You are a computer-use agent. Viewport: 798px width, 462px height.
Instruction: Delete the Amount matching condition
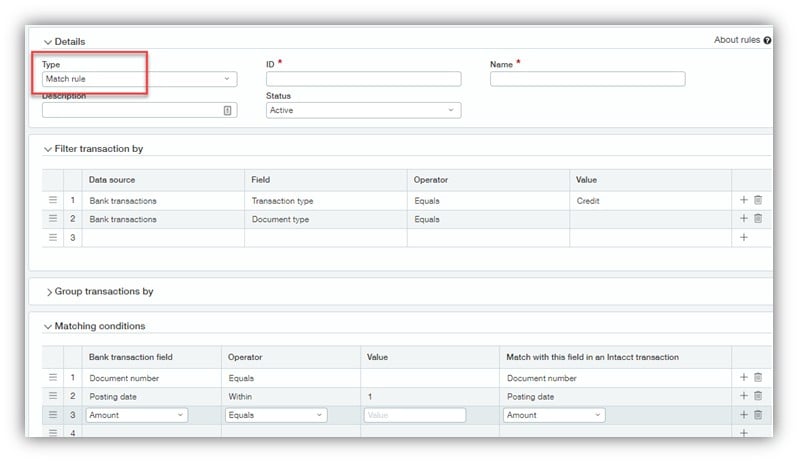point(758,415)
